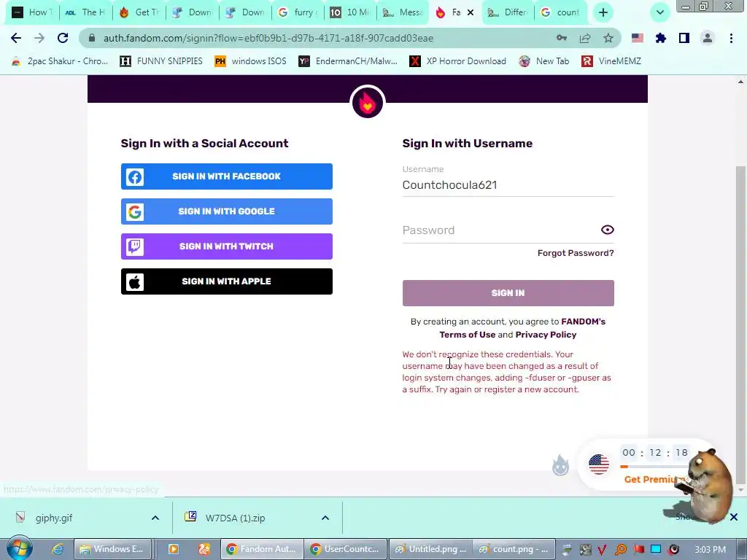Open the Extensions puzzle icon

click(x=661, y=38)
